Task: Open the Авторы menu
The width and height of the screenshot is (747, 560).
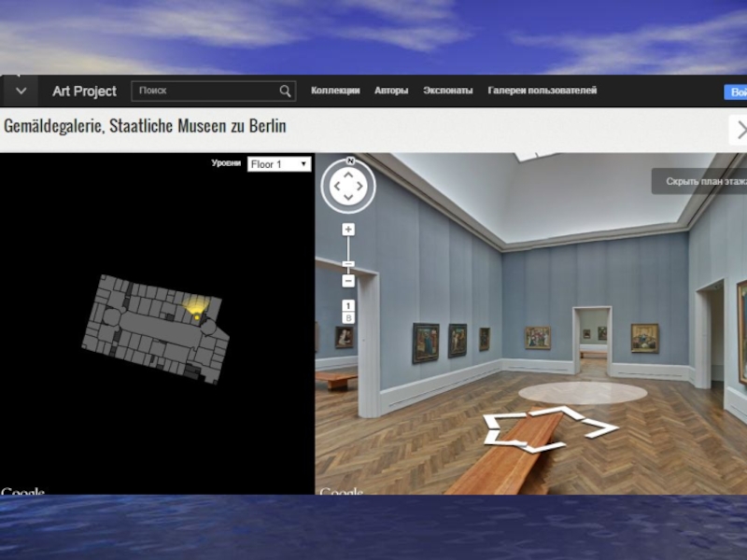Action: tap(391, 91)
